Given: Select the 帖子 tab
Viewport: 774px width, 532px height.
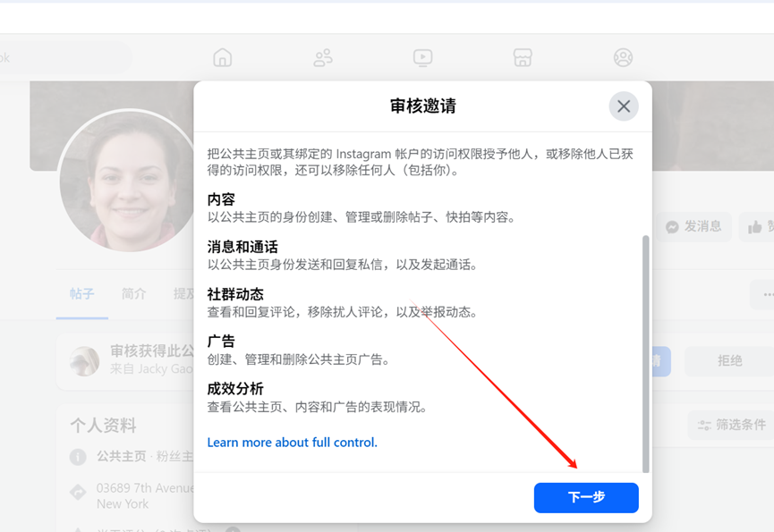Looking at the screenshot, I should 82,293.
